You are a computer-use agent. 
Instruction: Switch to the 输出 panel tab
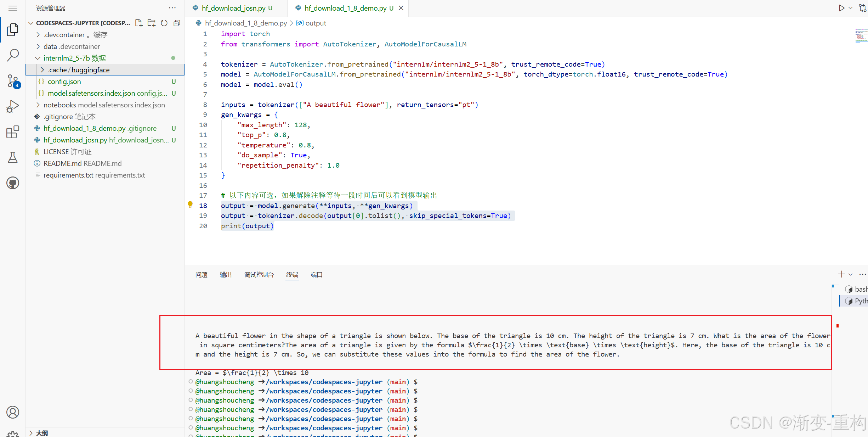(226, 275)
